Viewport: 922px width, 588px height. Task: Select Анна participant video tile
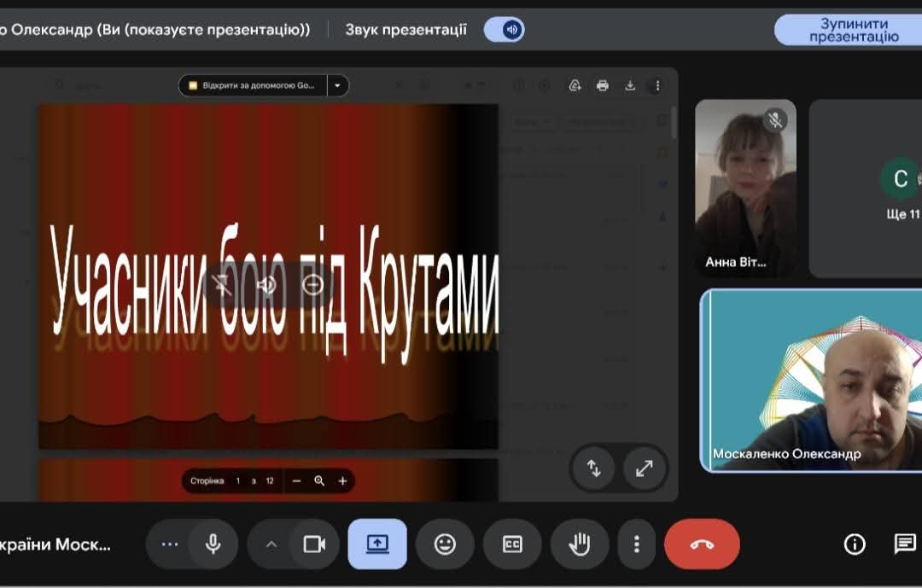[x=745, y=188]
